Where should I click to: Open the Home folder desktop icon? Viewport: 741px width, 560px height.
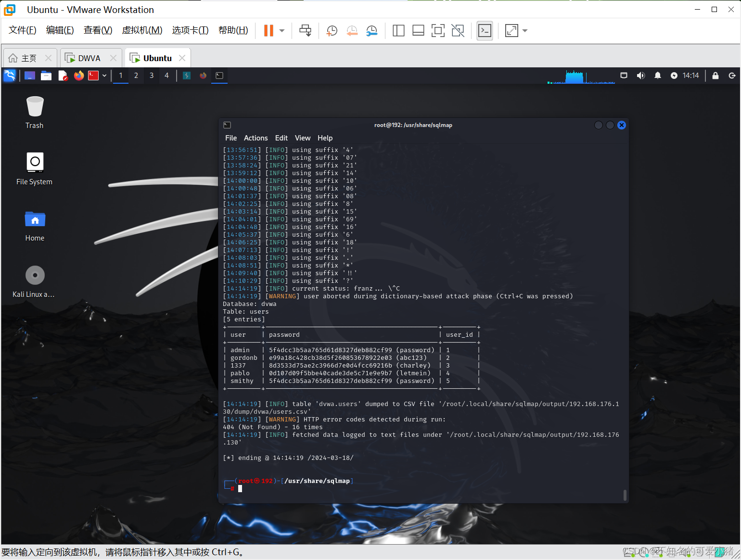[35, 225]
